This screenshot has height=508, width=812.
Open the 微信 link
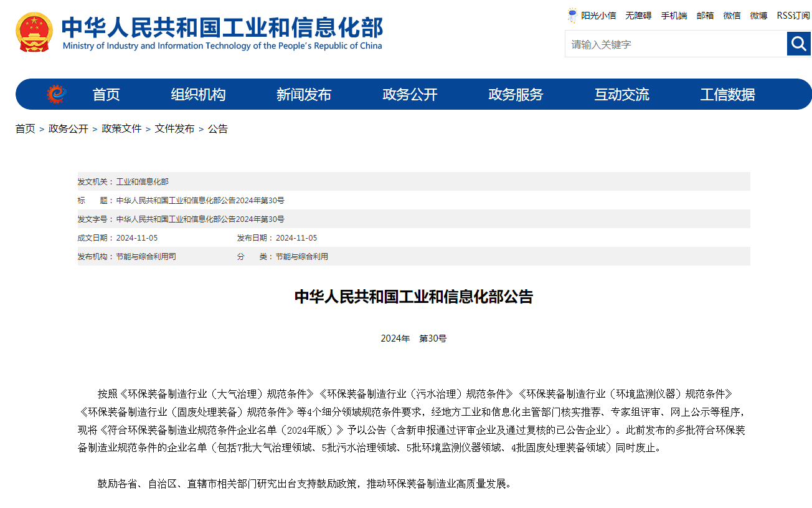[732, 16]
